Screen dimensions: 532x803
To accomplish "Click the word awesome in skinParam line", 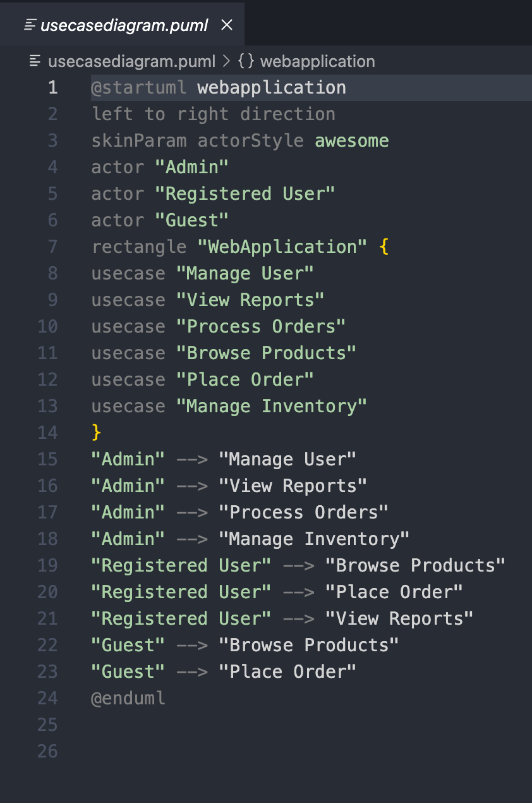I will point(352,141).
